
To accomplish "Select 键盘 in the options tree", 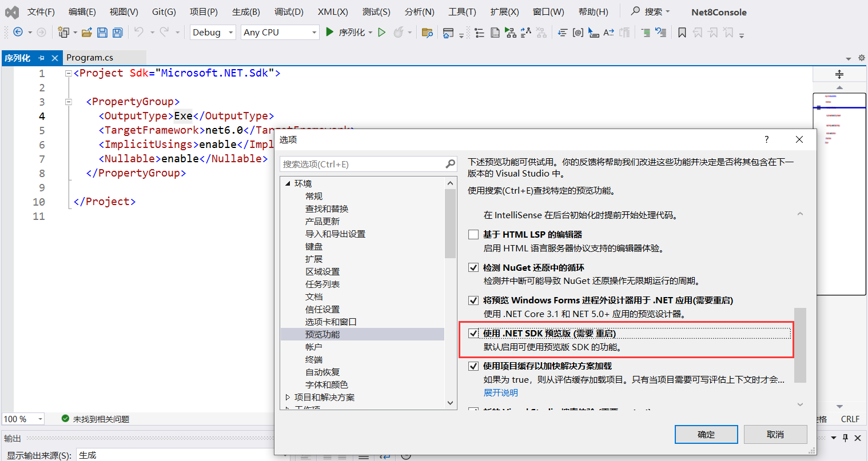I will pyautogui.click(x=314, y=246).
